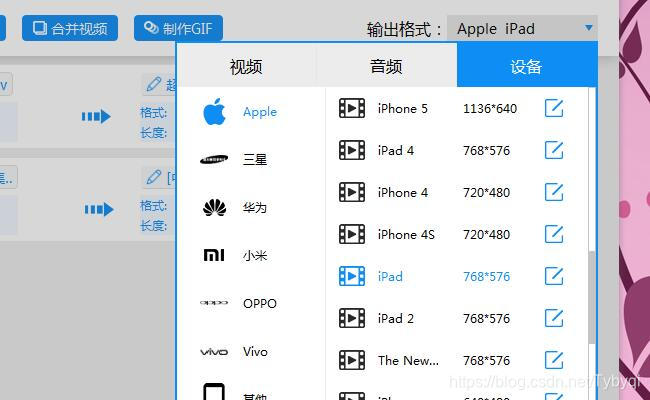Edit The New... preset settings
Screen dimensions: 650x400
(x=554, y=360)
